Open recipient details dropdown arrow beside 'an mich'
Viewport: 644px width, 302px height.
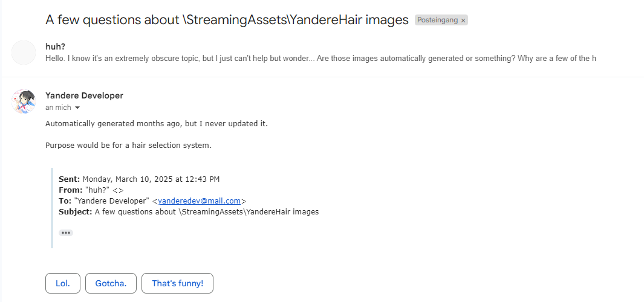coord(77,108)
